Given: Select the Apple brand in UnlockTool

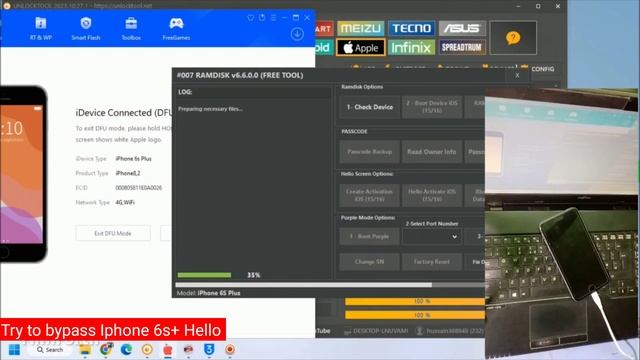Looking at the screenshot, I should click(361, 48).
